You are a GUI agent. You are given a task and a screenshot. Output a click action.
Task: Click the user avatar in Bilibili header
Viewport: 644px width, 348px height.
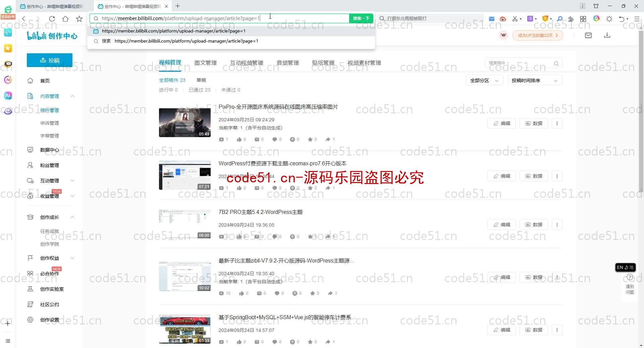point(503,35)
